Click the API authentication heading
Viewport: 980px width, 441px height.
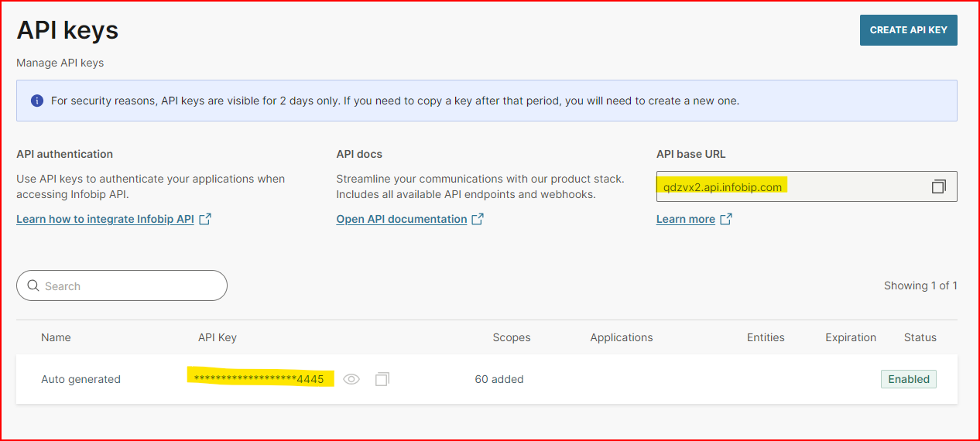tap(65, 154)
